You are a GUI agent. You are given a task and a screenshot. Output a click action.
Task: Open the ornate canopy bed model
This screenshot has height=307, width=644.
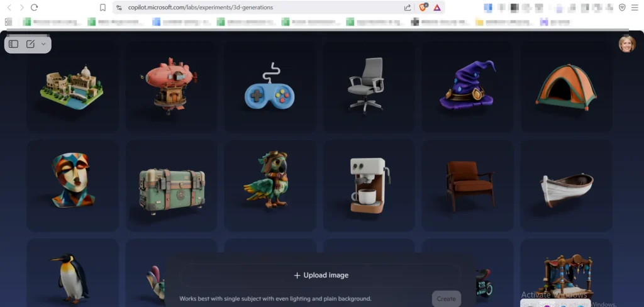tap(567, 273)
